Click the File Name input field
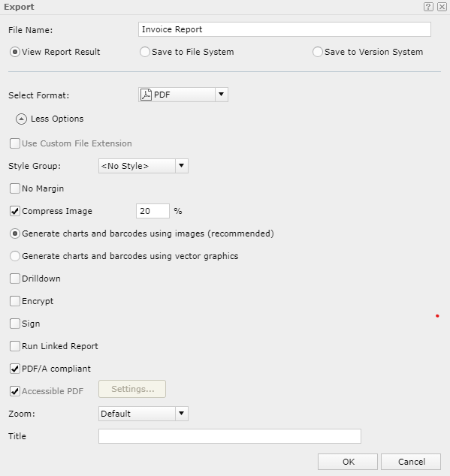 [x=285, y=29]
